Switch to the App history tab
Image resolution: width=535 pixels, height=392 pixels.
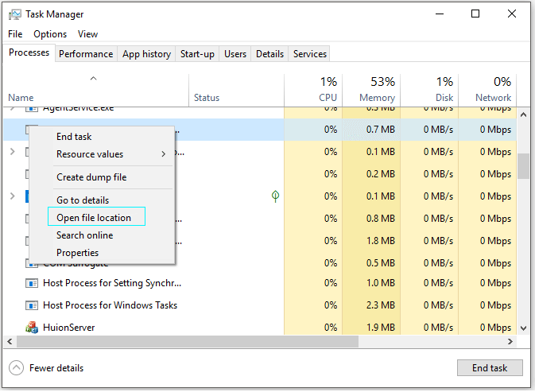click(147, 54)
